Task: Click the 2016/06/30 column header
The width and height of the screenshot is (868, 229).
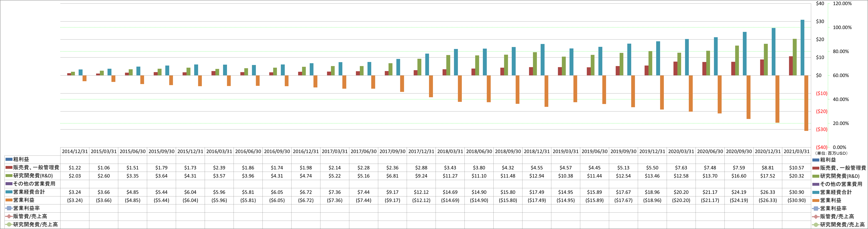Action: tap(248, 152)
